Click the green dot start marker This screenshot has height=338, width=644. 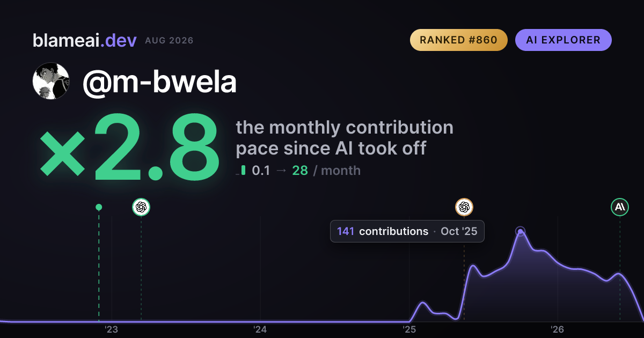tap(99, 207)
